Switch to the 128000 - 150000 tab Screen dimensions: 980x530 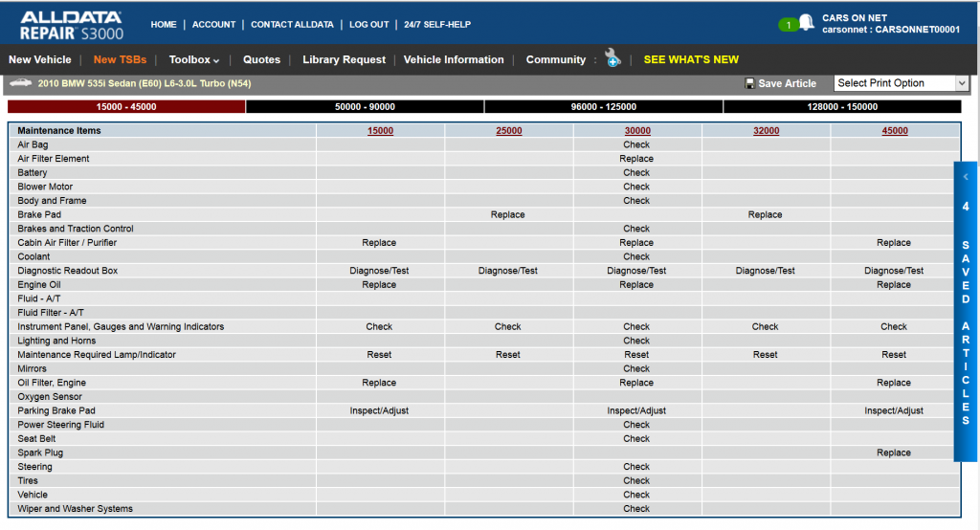pyautogui.click(x=842, y=107)
